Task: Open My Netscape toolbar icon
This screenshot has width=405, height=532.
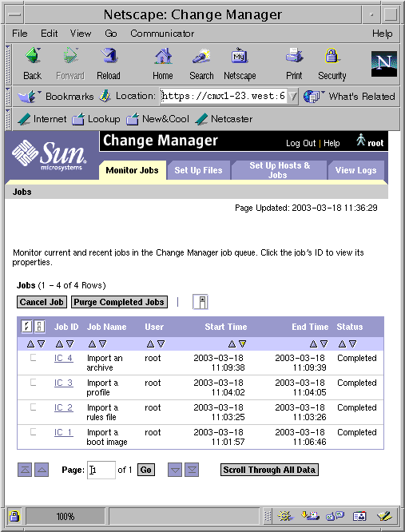Action: pos(240,56)
